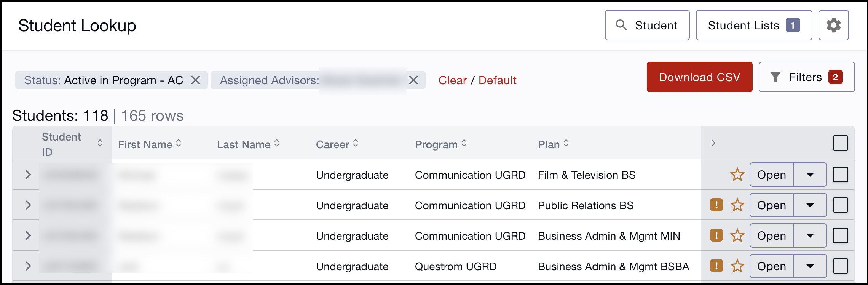Click the Clear filters link
This screenshot has height=285, width=868.
[452, 80]
